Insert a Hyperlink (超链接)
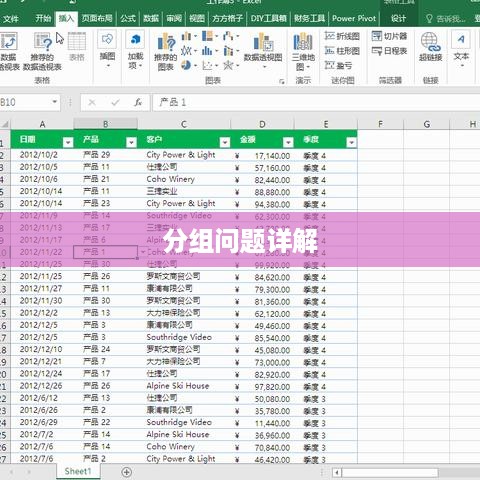Image resolution: width=480 pixels, height=480 pixels. tap(430, 47)
